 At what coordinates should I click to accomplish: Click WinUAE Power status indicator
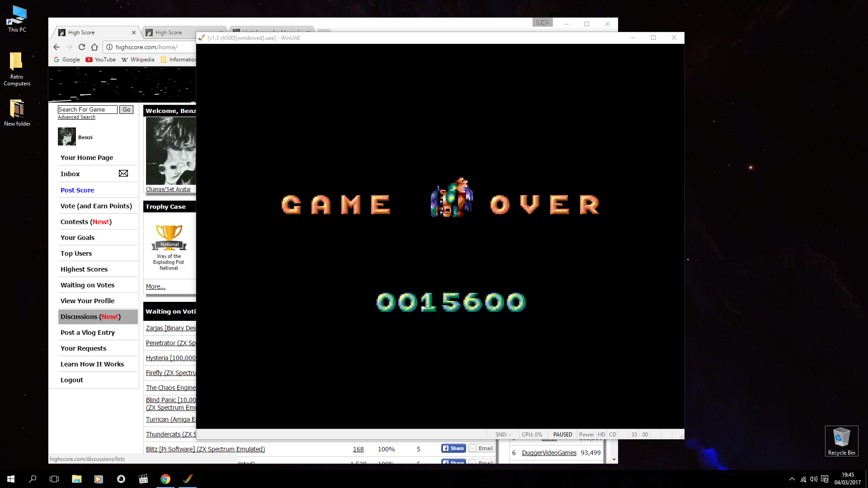click(x=586, y=434)
